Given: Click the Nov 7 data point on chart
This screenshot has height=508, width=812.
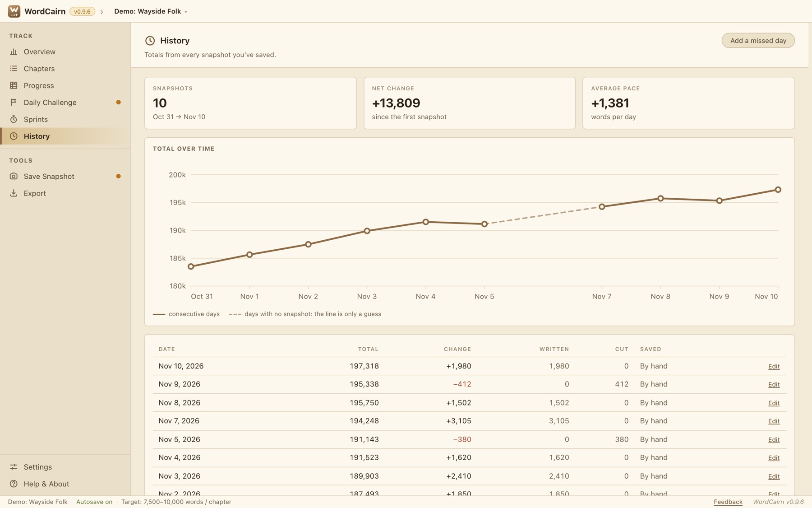Looking at the screenshot, I should tap(602, 207).
